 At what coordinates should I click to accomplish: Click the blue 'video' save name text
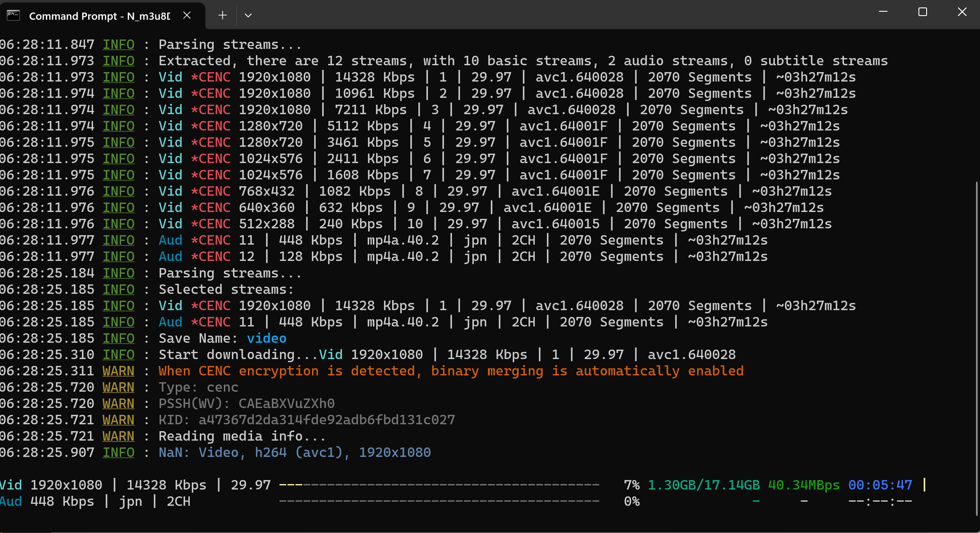(x=266, y=338)
